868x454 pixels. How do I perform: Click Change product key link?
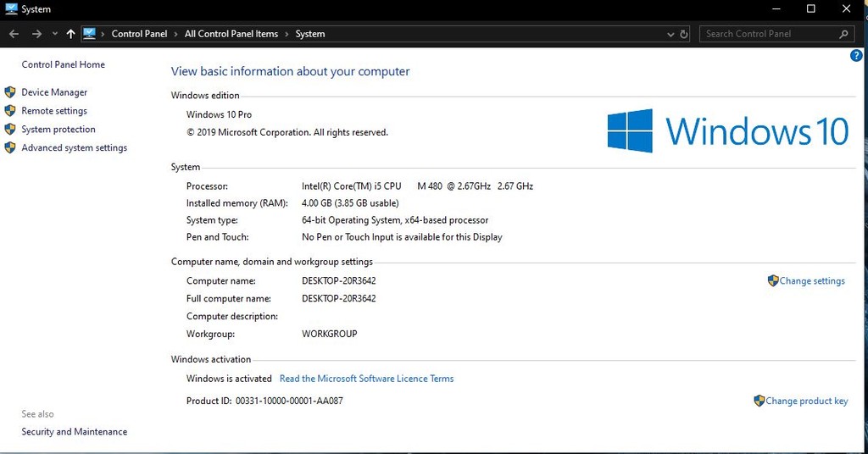pyautogui.click(x=806, y=401)
